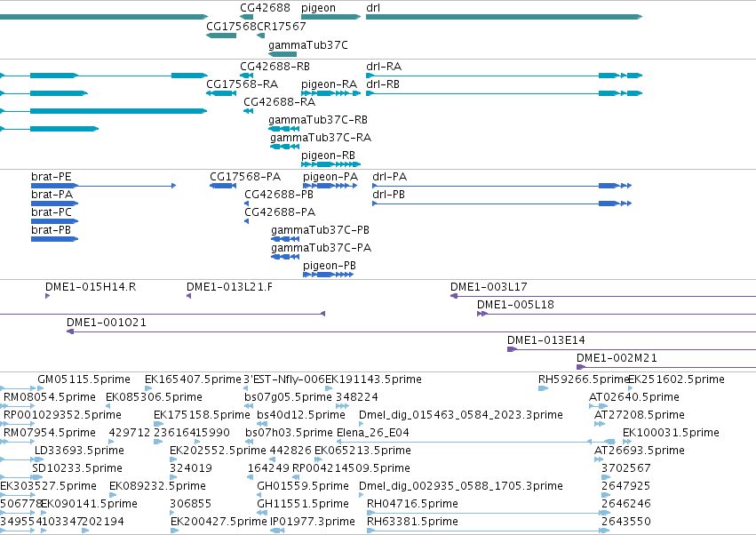Click the drl-RA transcript label
This screenshot has width=756, height=535.
pyautogui.click(x=384, y=67)
